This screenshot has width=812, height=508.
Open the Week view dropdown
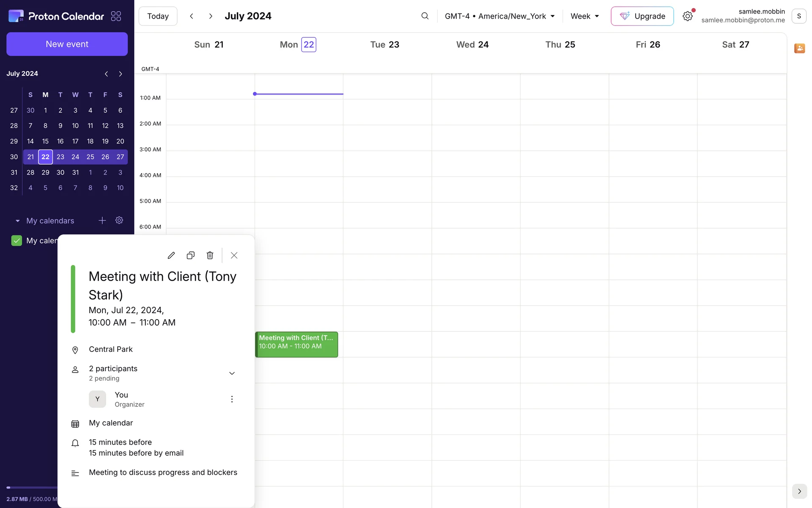click(584, 16)
